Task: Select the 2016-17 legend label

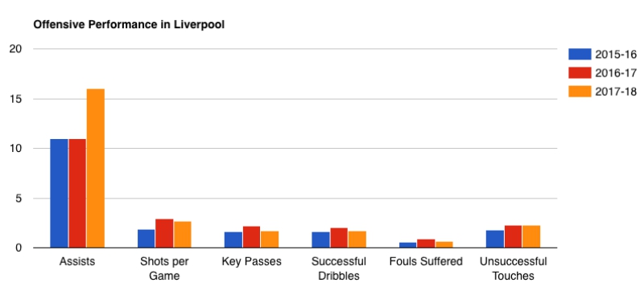Action: [x=616, y=73]
